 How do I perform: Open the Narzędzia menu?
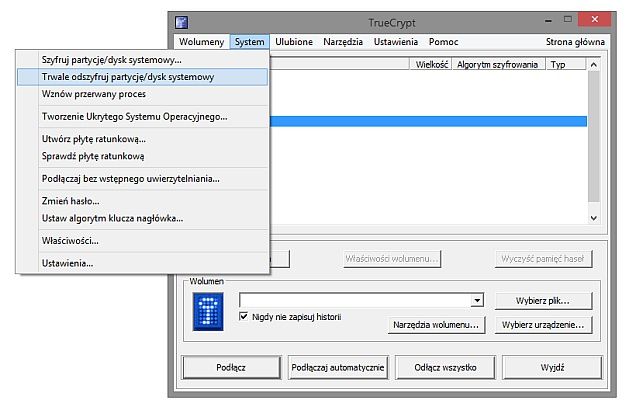click(343, 42)
